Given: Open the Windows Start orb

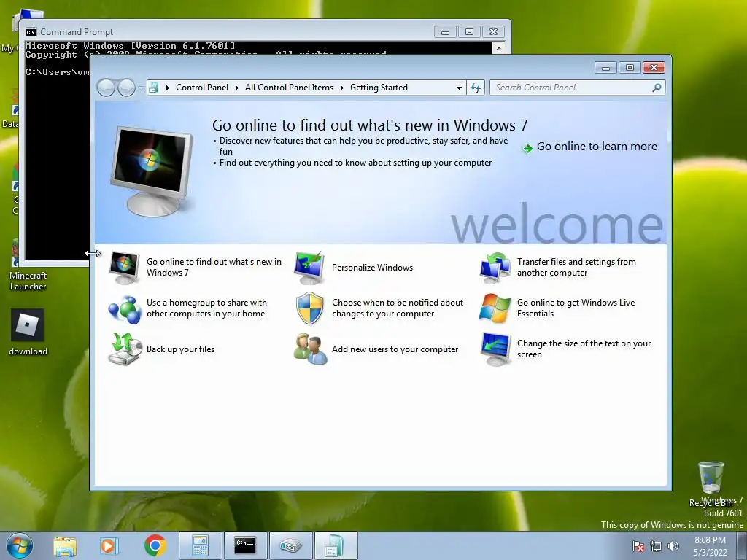Looking at the screenshot, I should [20, 545].
